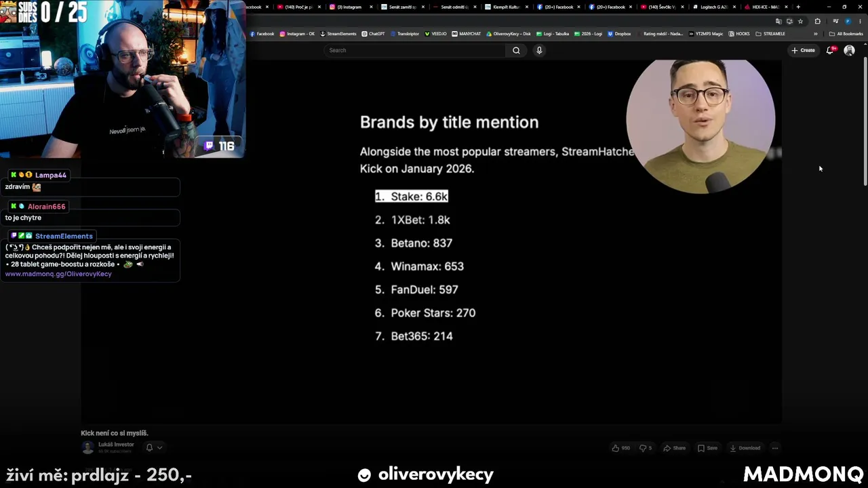Open the VEED.IO bookmark
Viewport: 868px width, 488px height.
(436, 34)
